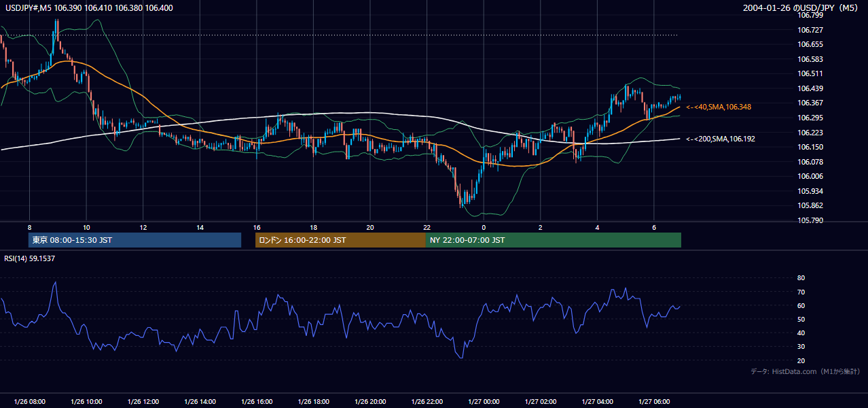The height and width of the screenshot is (408, 868).
Task: Click the bottom time label 1/27 04:00
Action: click(597, 402)
